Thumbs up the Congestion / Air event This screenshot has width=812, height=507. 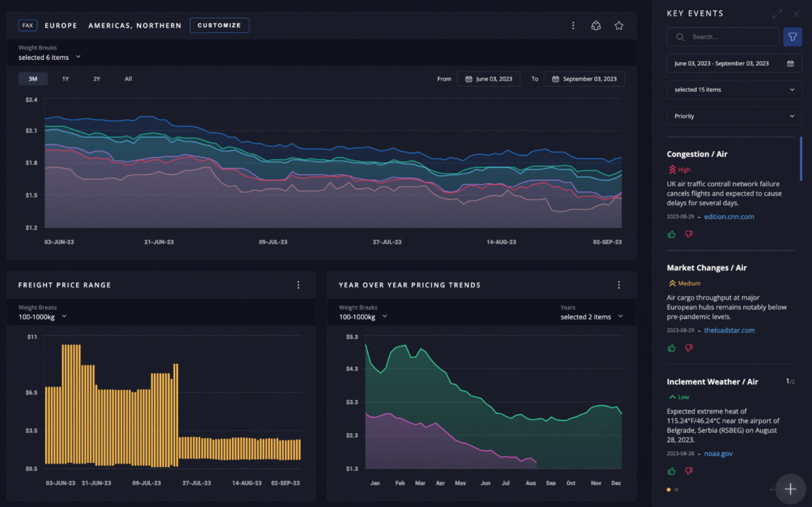click(671, 234)
